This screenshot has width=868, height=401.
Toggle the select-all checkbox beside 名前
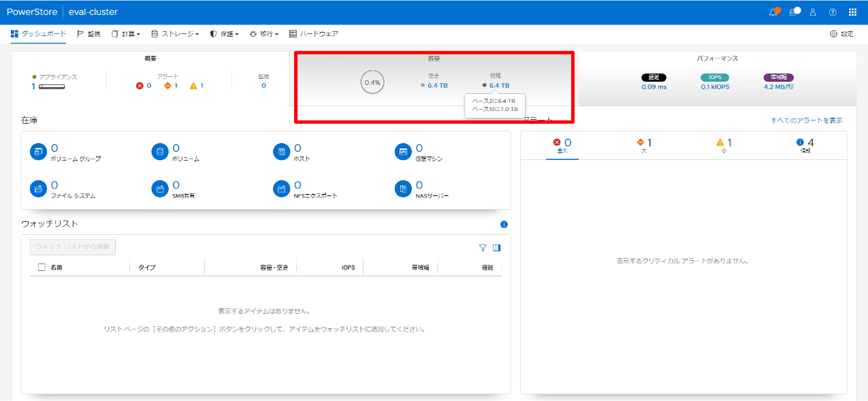pyautogui.click(x=42, y=268)
